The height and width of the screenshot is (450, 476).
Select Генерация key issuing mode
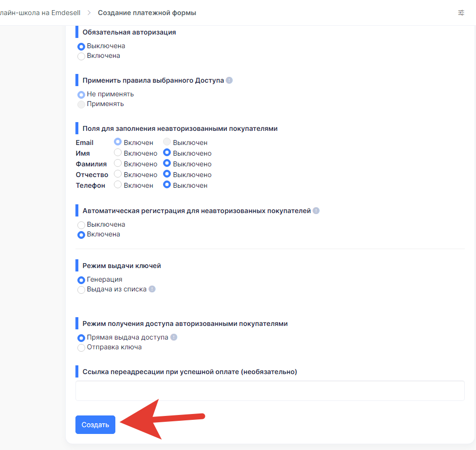click(x=81, y=280)
